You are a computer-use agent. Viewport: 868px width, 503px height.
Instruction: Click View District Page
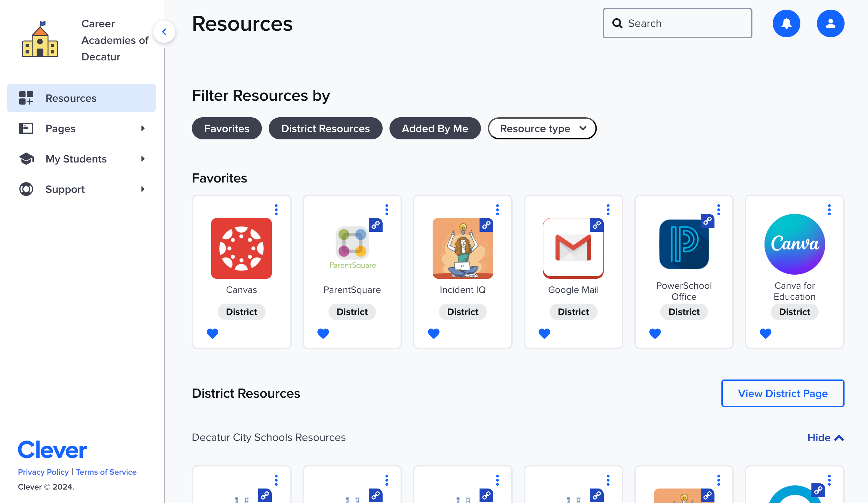[782, 393]
